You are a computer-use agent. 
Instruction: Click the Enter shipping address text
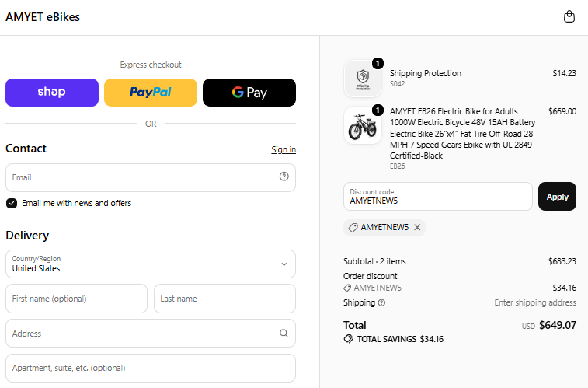pos(535,302)
